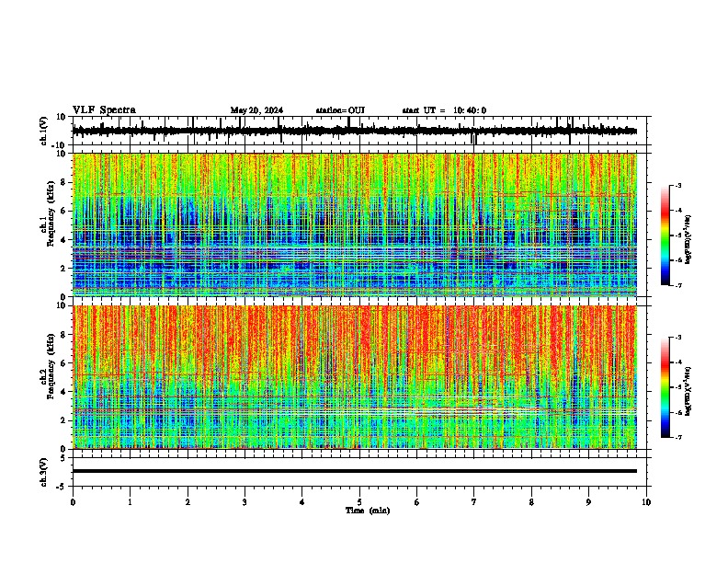
Task: Click time axis tick label '9'
Action: click(588, 502)
